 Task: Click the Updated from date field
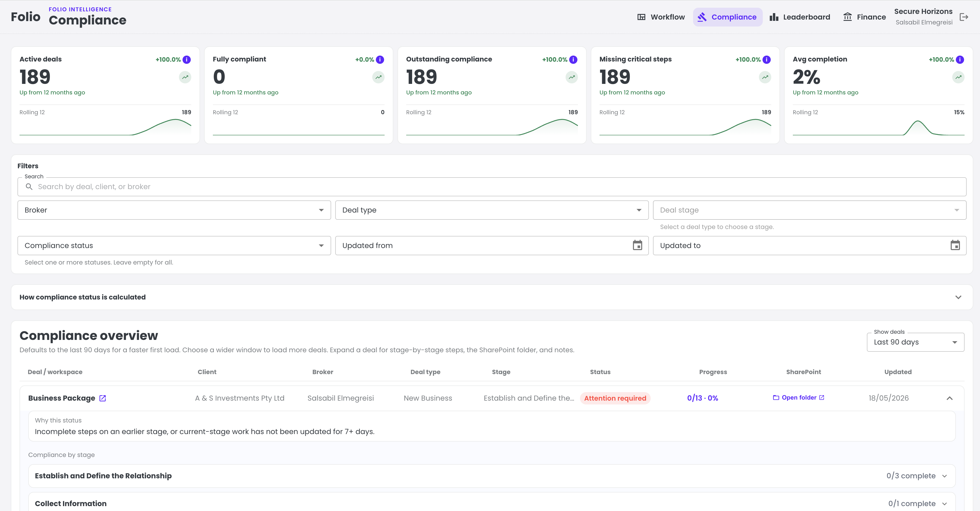pyautogui.click(x=492, y=246)
